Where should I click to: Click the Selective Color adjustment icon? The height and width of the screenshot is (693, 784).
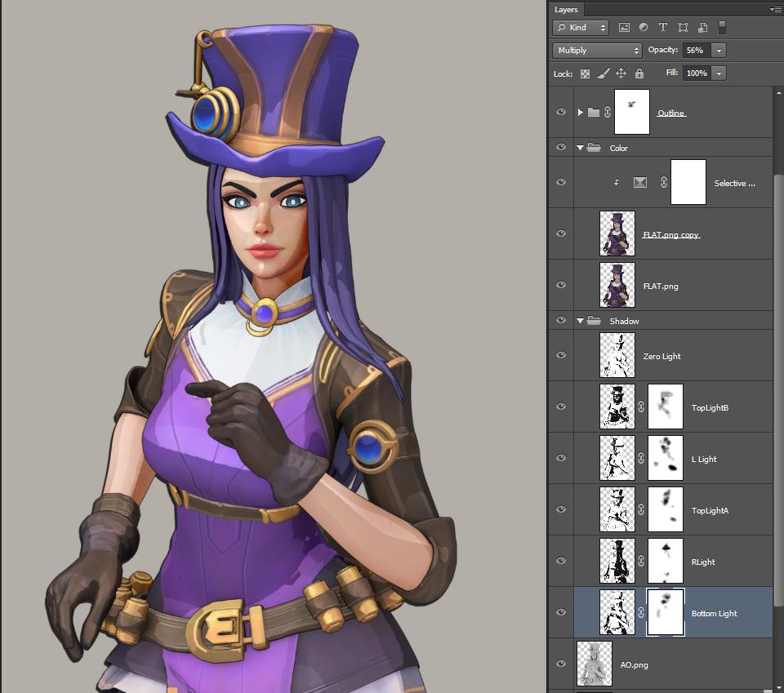[x=640, y=182]
